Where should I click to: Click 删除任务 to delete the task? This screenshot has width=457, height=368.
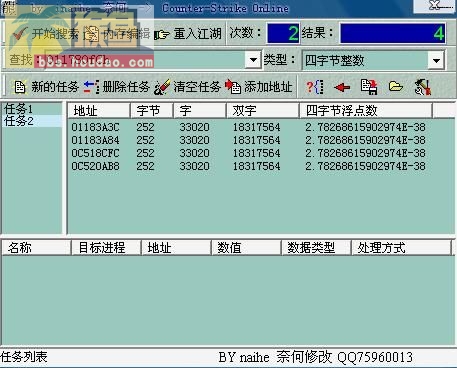[116, 87]
